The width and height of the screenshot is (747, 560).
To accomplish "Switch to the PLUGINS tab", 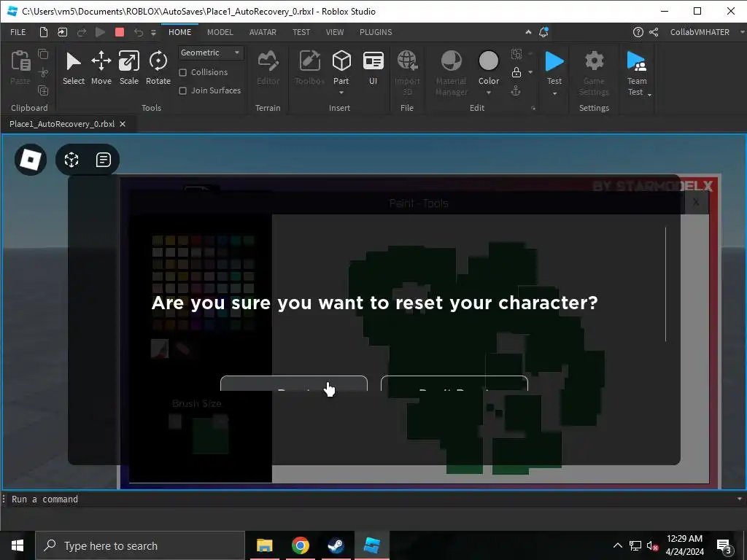I will [376, 32].
